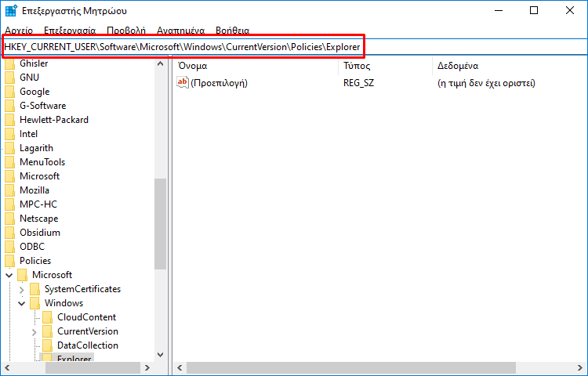Screen dimensions: 588x376
Task: Select the Ghisler folder icon
Action: (9, 63)
